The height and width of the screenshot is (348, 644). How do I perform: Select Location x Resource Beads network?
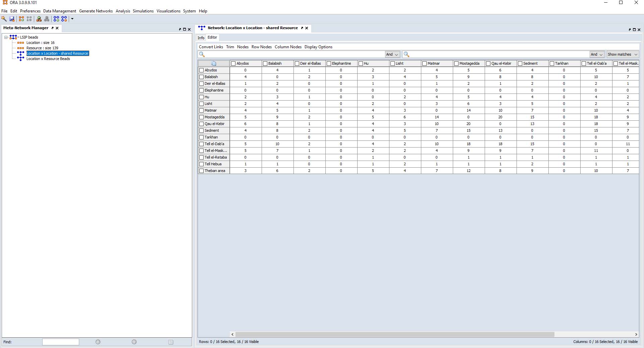pos(48,59)
